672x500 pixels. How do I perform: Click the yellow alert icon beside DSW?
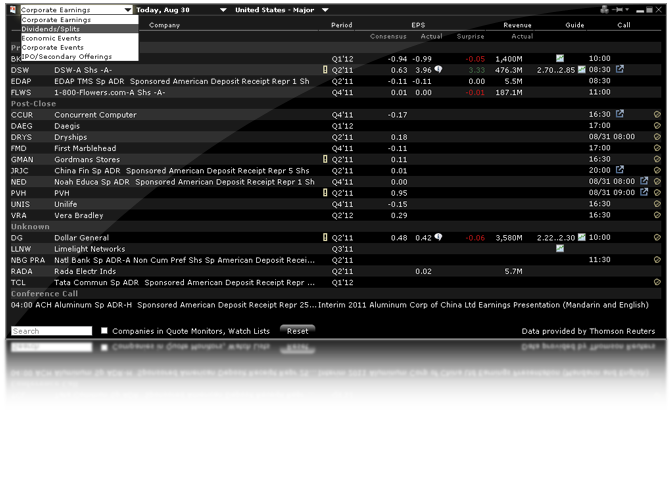click(325, 69)
